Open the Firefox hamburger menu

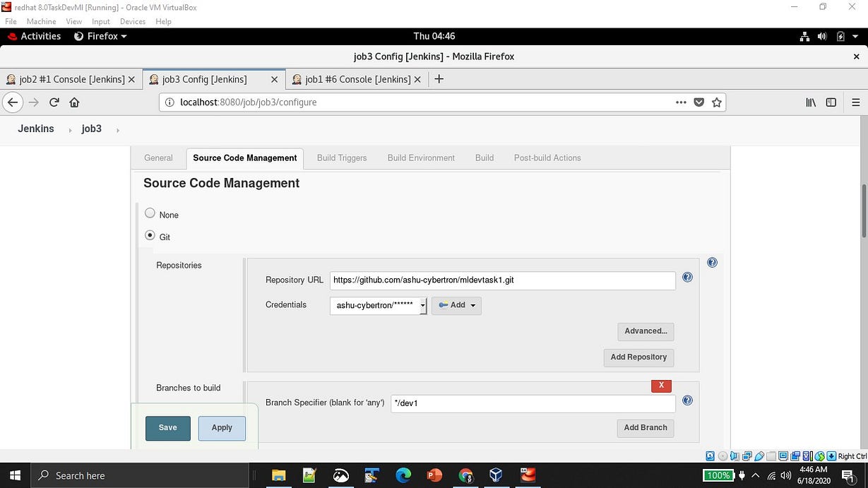pyautogui.click(x=855, y=102)
